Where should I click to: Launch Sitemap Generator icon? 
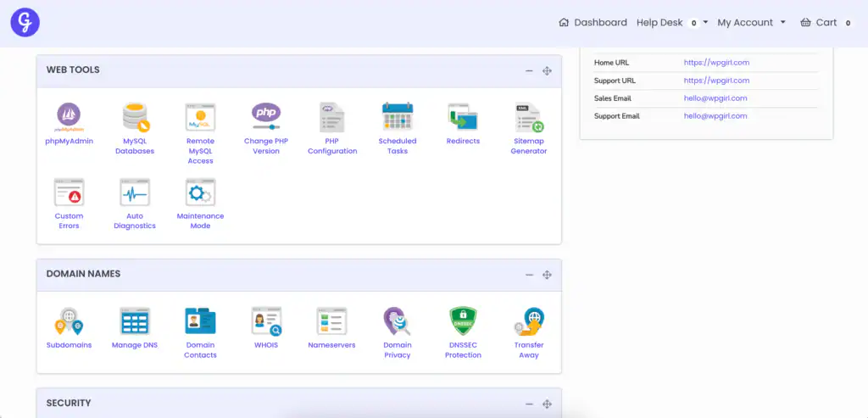tap(529, 117)
